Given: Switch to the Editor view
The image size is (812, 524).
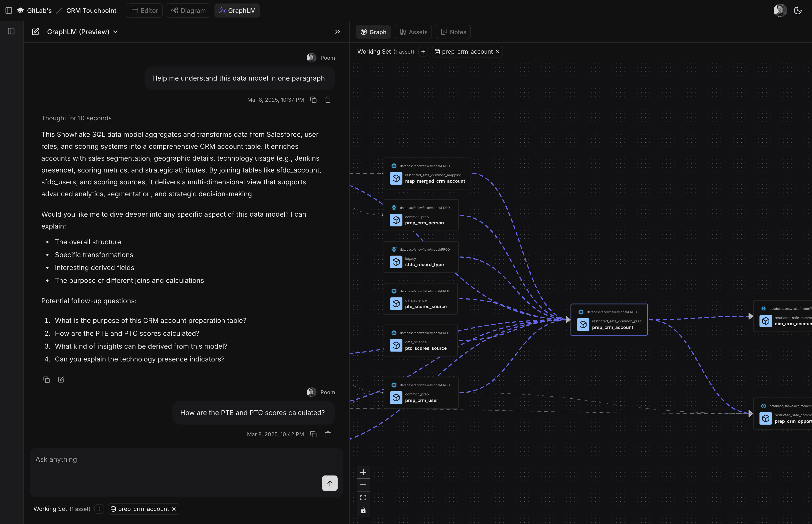Looking at the screenshot, I should click(144, 10).
